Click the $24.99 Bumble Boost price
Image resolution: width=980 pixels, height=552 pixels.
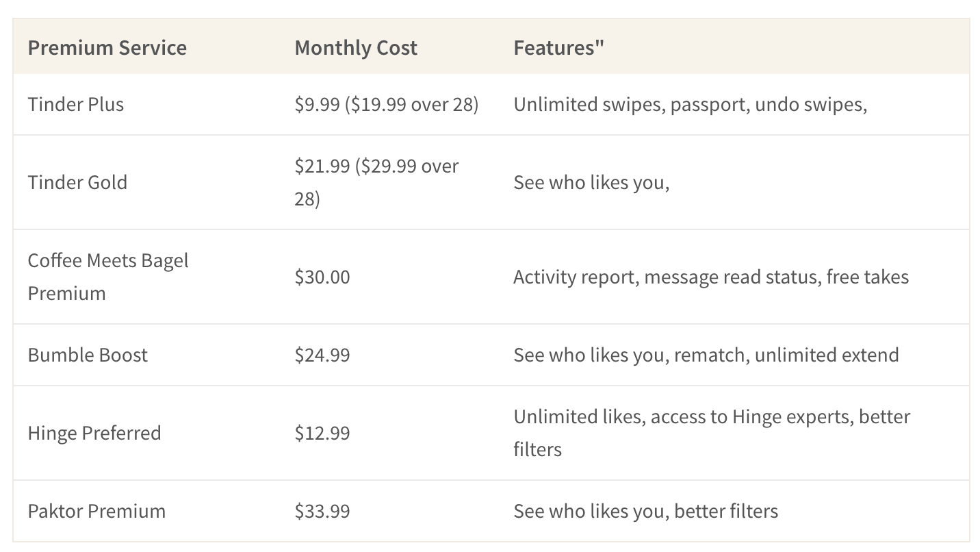click(322, 355)
